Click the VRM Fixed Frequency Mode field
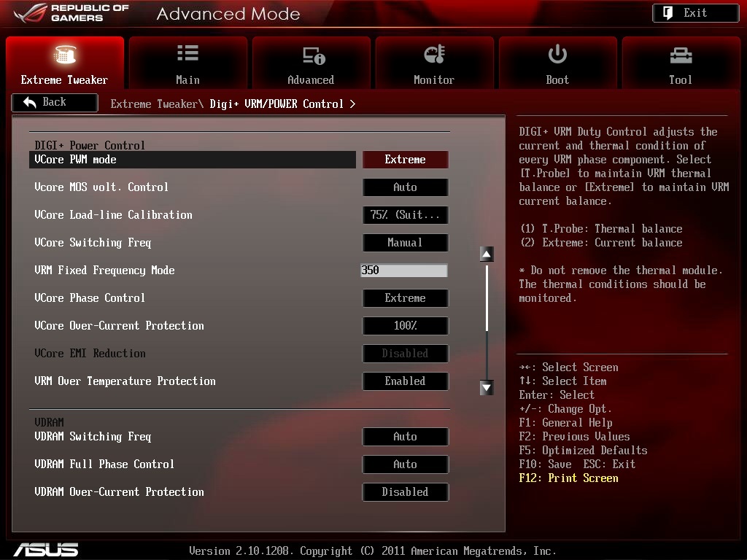The width and height of the screenshot is (747, 560). pyautogui.click(x=404, y=271)
